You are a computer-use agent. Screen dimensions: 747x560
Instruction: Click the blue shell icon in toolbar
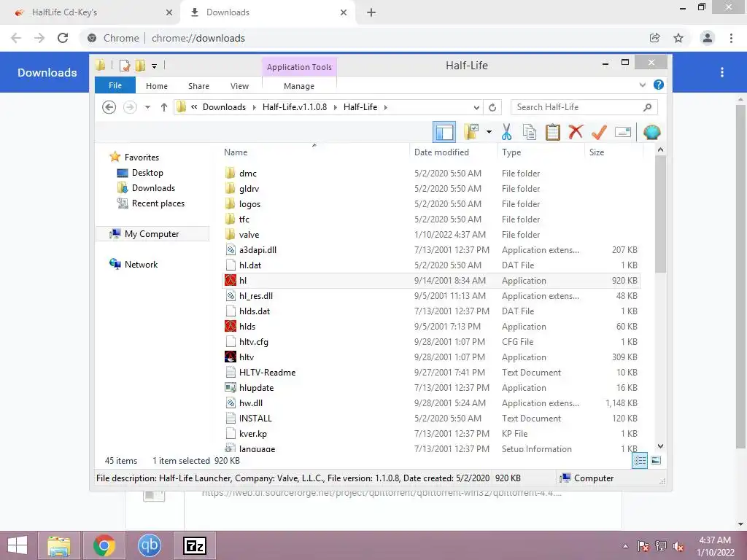651,132
